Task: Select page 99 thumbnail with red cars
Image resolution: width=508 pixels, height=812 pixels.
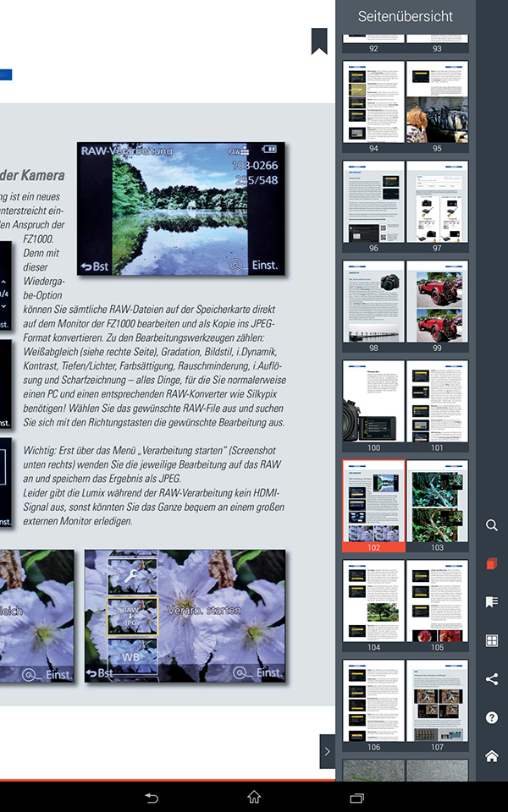Action: pyautogui.click(x=437, y=306)
